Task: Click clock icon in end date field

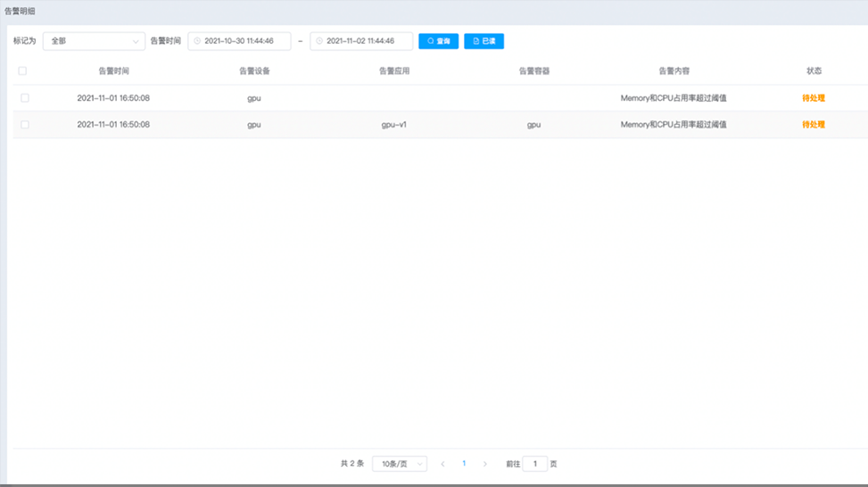Action: [319, 41]
